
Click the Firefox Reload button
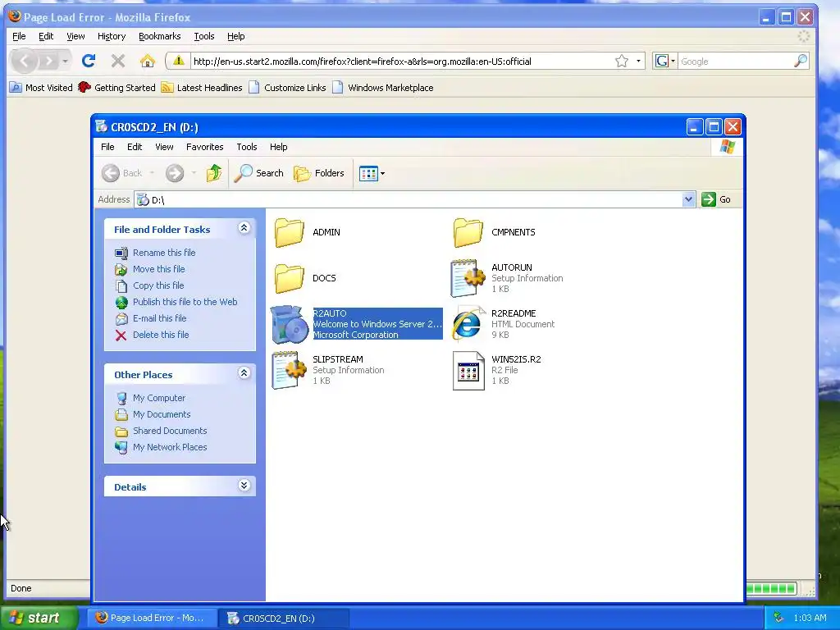click(x=89, y=61)
